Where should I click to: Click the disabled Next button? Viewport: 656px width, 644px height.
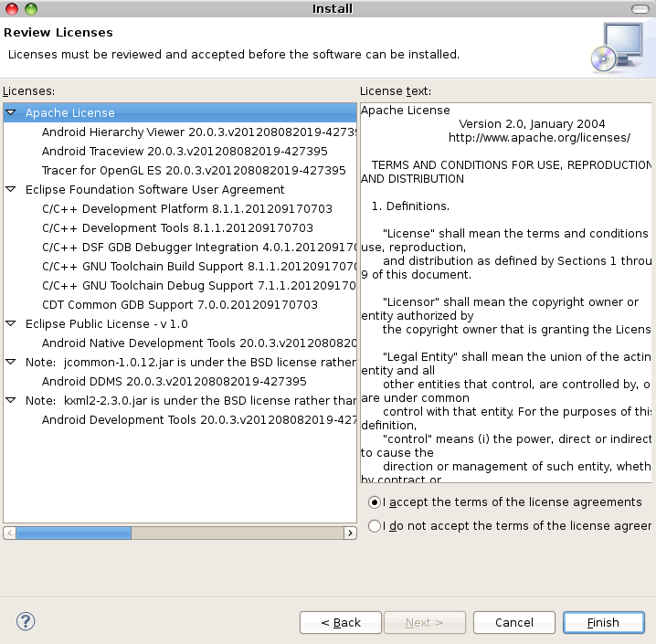coord(425,623)
